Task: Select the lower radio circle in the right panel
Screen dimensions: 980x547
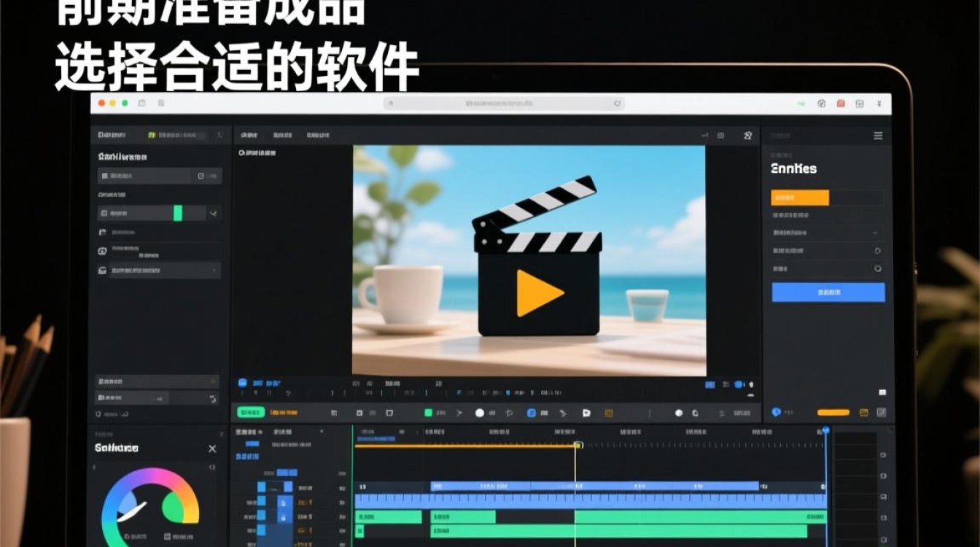Action: 877,268
